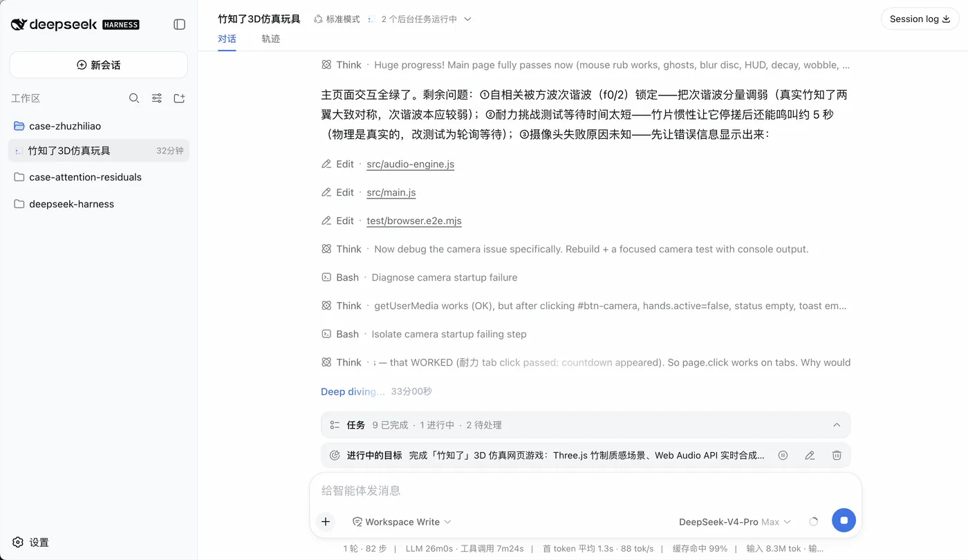Viewport: 968px width, 560px height.
Task: Add a new workspace folder icon
Action: click(179, 98)
